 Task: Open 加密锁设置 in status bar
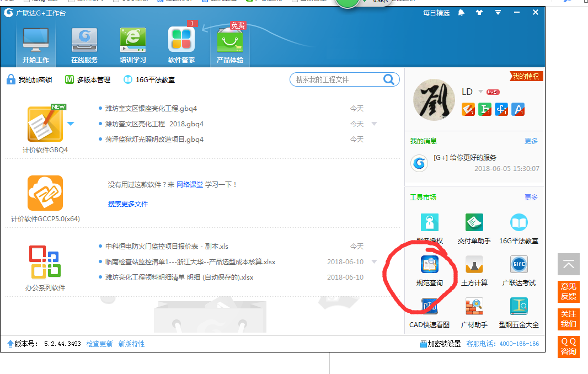tap(440, 344)
